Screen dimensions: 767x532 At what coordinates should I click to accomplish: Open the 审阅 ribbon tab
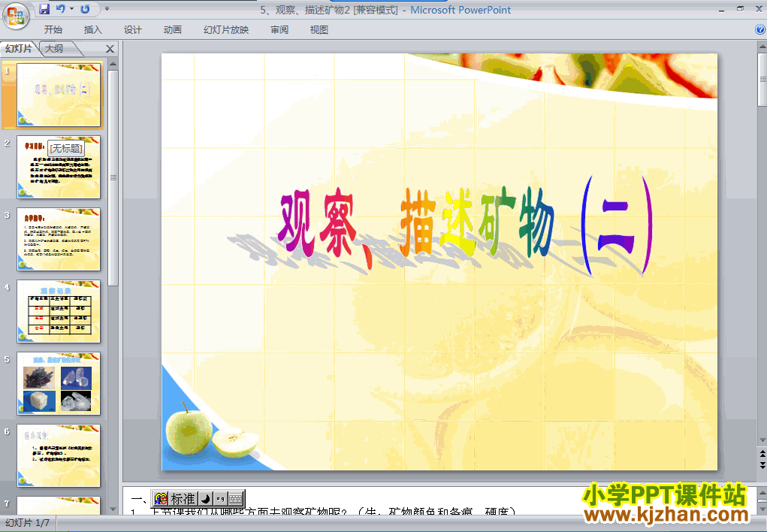(279, 30)
